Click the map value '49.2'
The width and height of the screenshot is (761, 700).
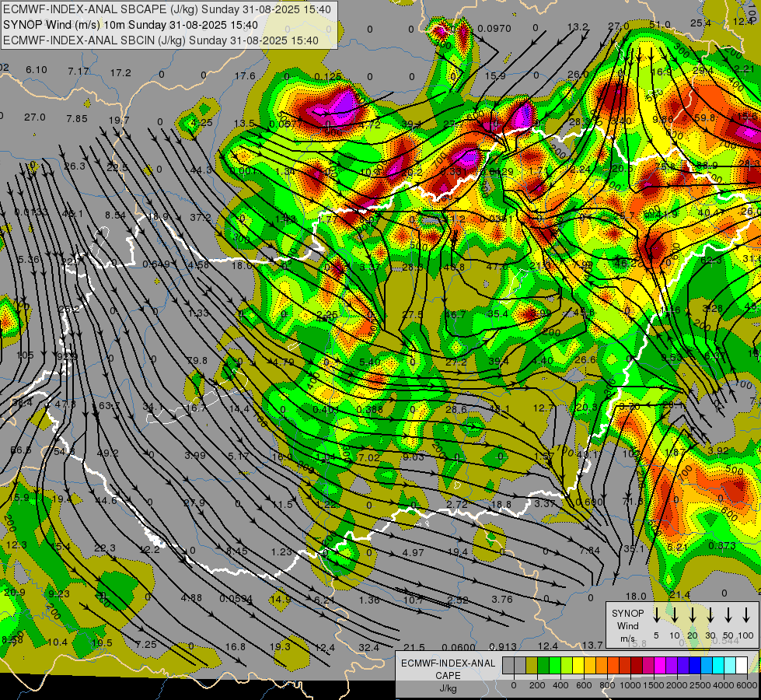click(x=108, y=453)
